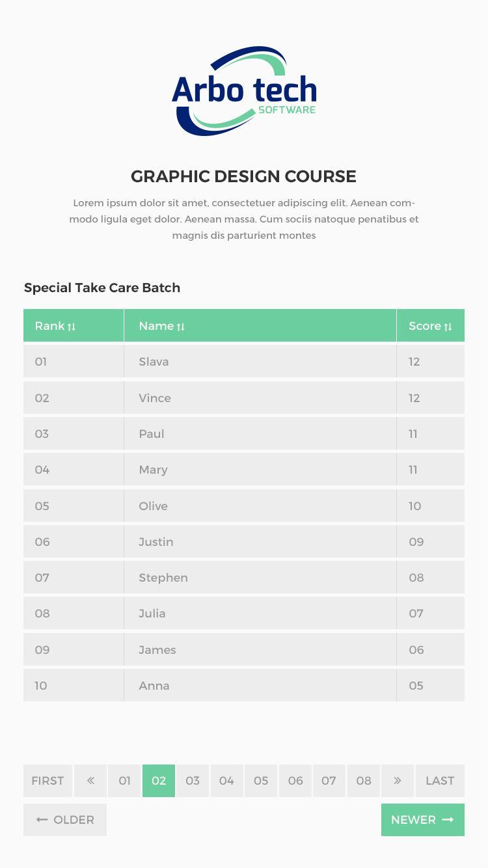Jump to the FIRST page
This screenshot has width=488, height=868.
(x=48, y=781)
